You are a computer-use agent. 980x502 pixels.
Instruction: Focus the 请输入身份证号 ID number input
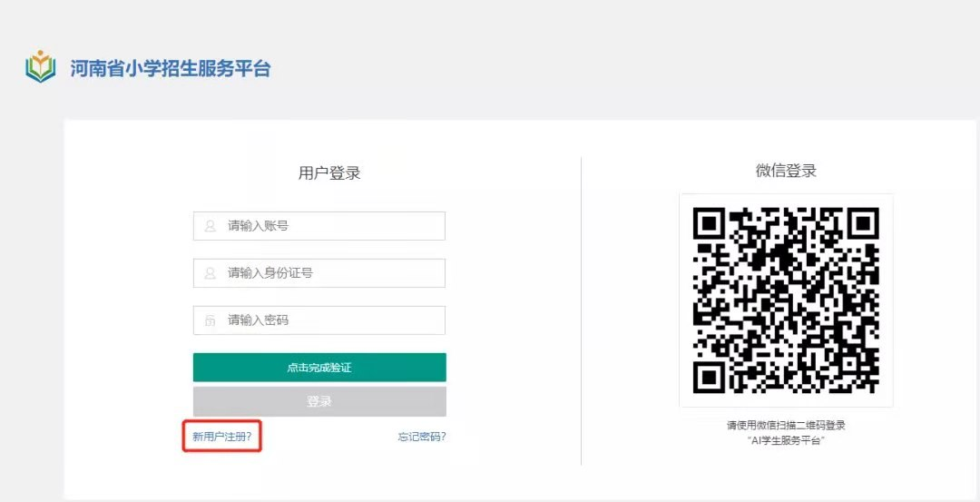coord(319,273)
